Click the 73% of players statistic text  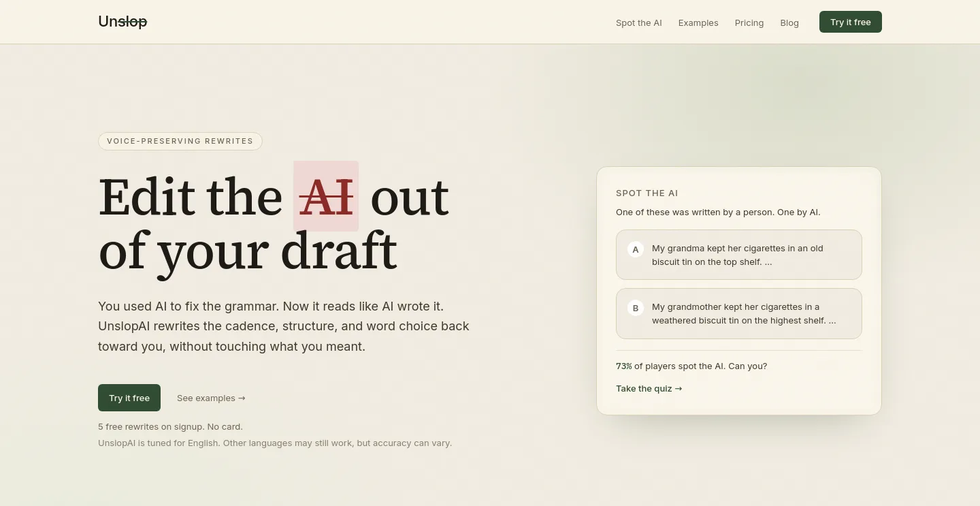tap(691, 366)
